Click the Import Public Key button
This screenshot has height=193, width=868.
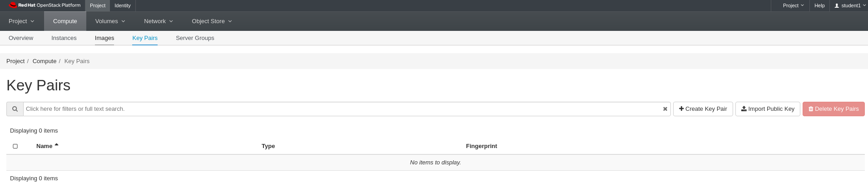768,109
